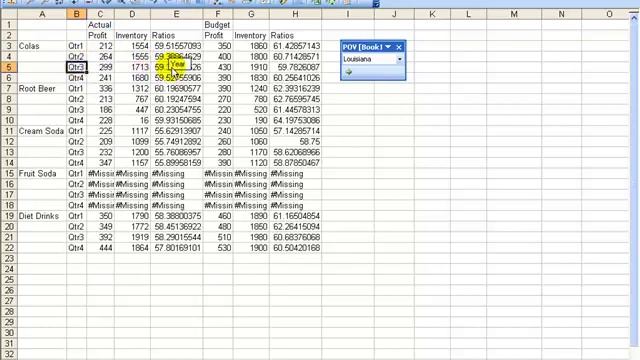This screenshot has height=360, width=640.
Task: Click the Profit header under Actual
Action: (100, 36)
